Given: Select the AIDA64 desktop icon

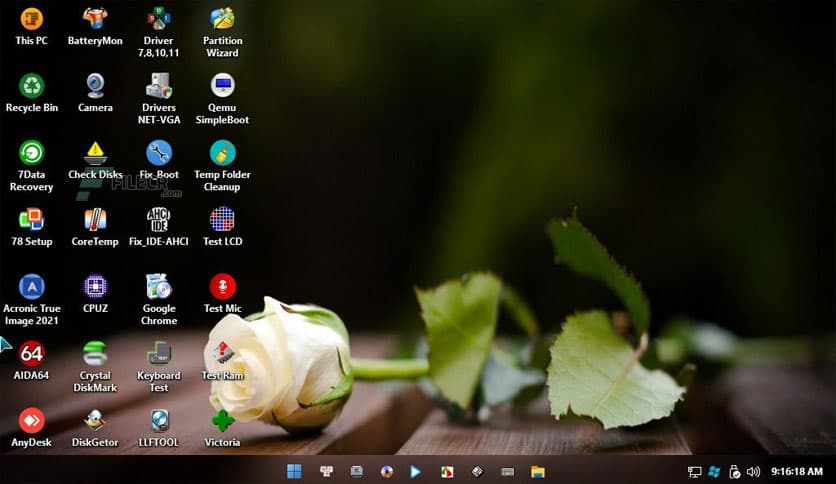Looking at the screenshot, I should coord(32,353).
